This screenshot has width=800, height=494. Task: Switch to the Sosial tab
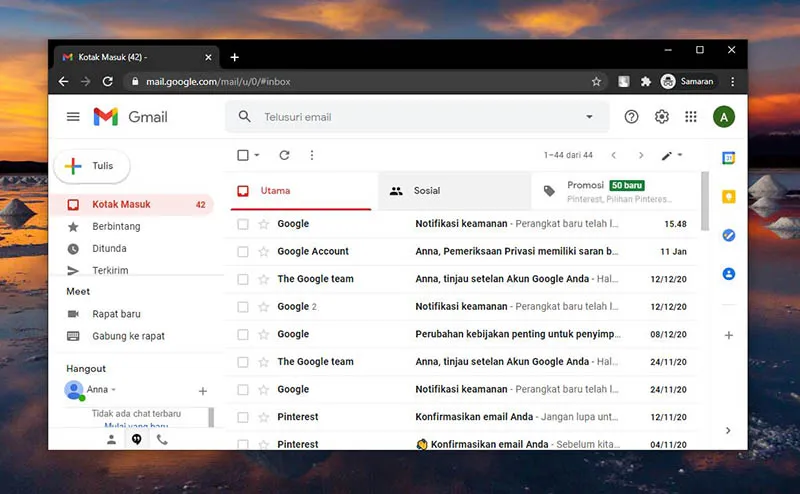click(x=427, y=190)
